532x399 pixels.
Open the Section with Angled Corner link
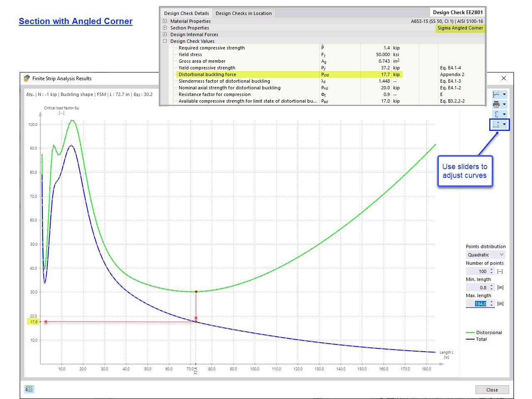click(75, 21)
